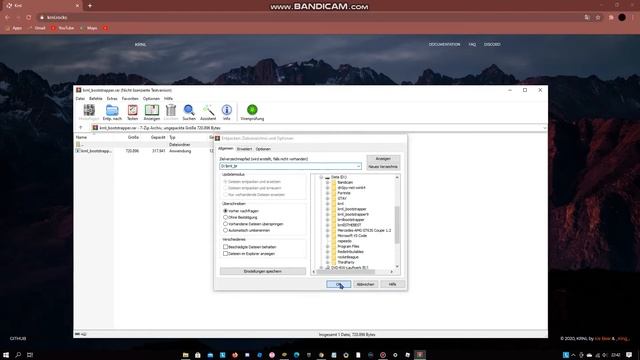Switch to the Erweitert tab

[244, 149]
